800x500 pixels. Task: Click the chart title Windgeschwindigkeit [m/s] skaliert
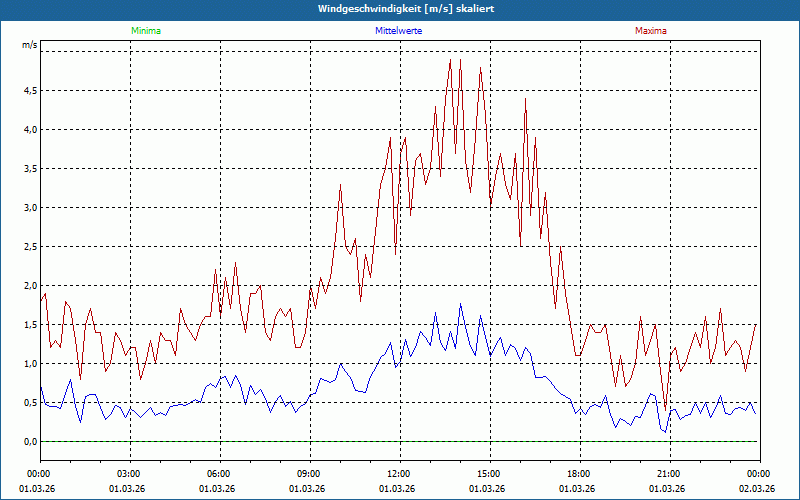(x=406, y=9)
